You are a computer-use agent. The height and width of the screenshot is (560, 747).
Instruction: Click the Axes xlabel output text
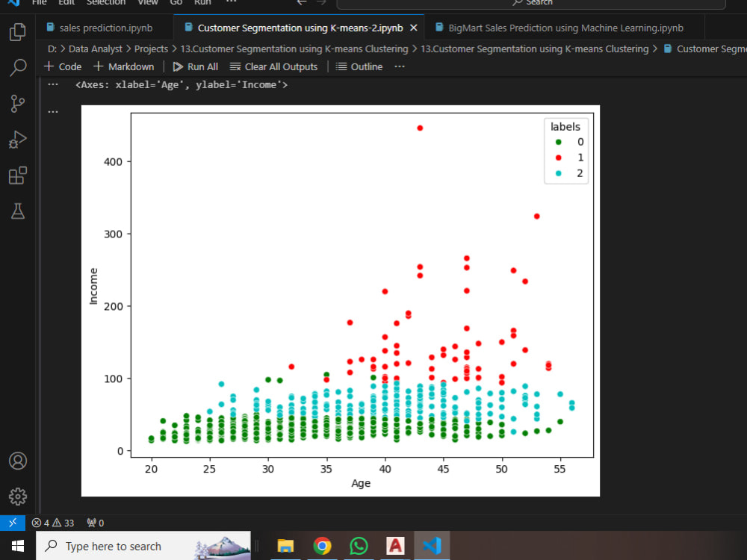coord(182,85)
